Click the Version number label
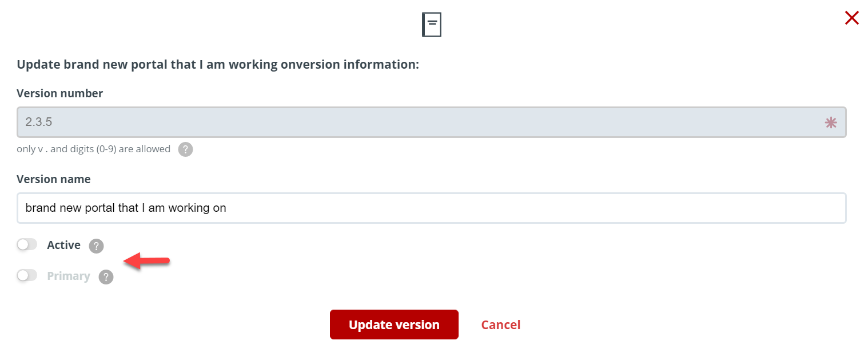This screenshot has width=868, height=356. [x=60, y=93]
